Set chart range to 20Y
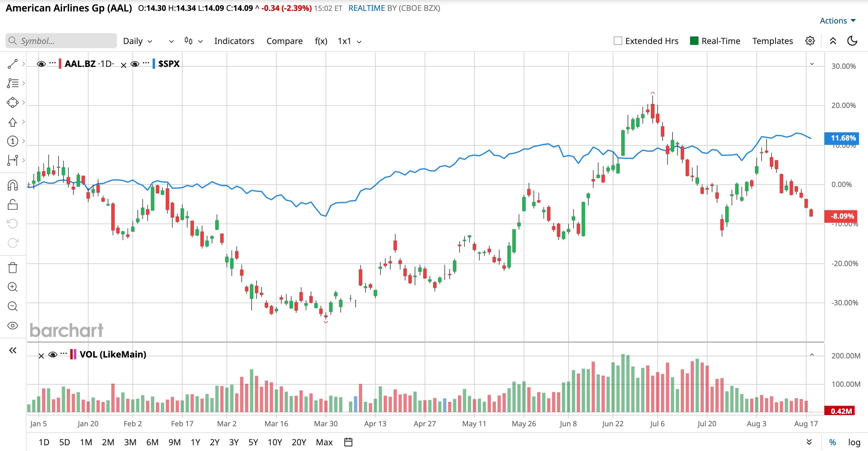The width and height of the screenshot is (868, 451). coord(299,442)
